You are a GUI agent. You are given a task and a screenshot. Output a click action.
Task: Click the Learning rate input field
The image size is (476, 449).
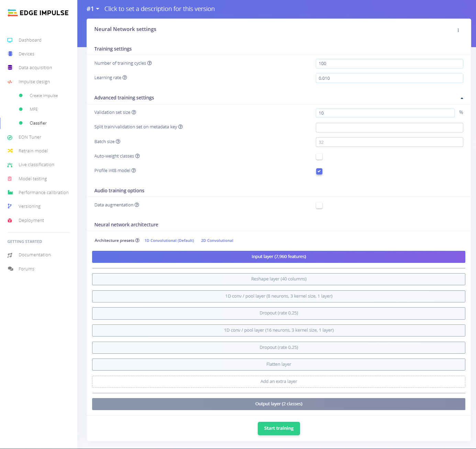389,78
